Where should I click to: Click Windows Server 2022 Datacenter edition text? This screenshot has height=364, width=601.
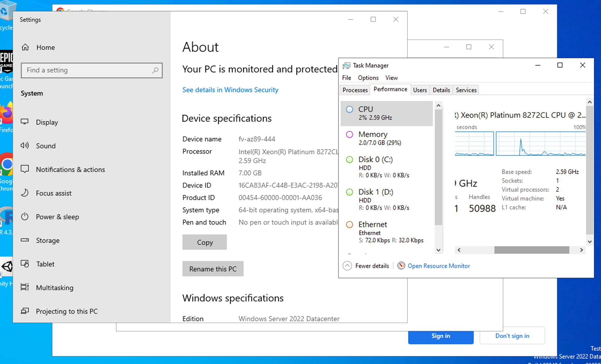click(289, 319)
